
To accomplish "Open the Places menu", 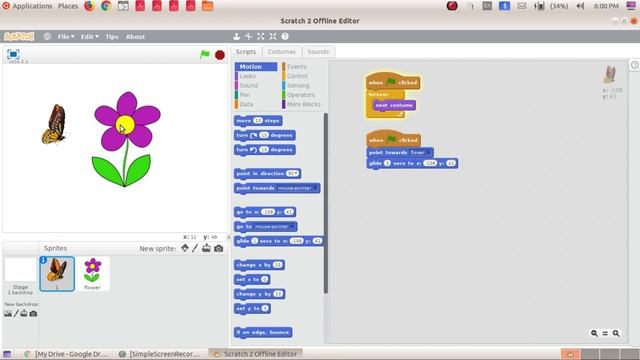I will (x=68, y=6).
